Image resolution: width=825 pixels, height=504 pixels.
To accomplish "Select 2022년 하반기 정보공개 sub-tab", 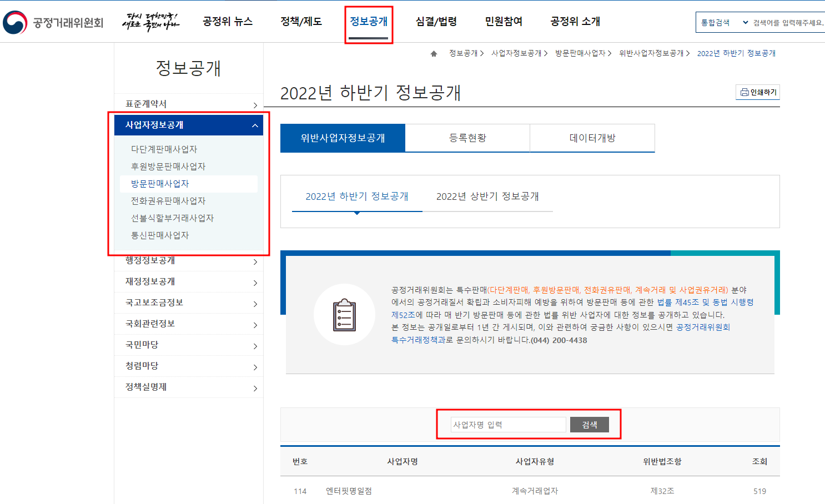I will (357, 196).
